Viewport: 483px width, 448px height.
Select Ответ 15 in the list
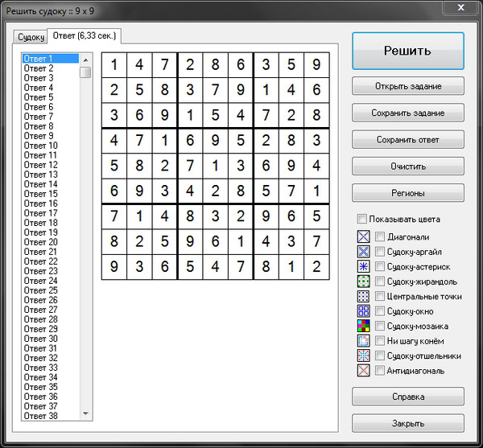(x=51, y=194)
